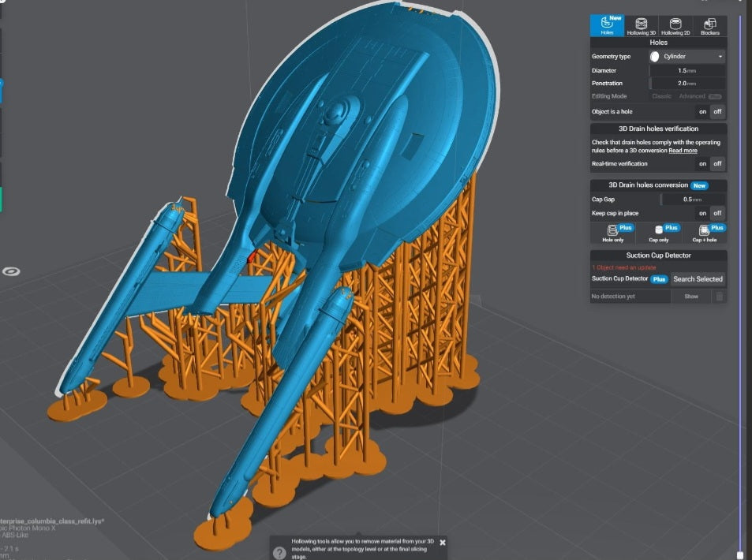
Task: Click the Holes section header
Action: point(658,43)
